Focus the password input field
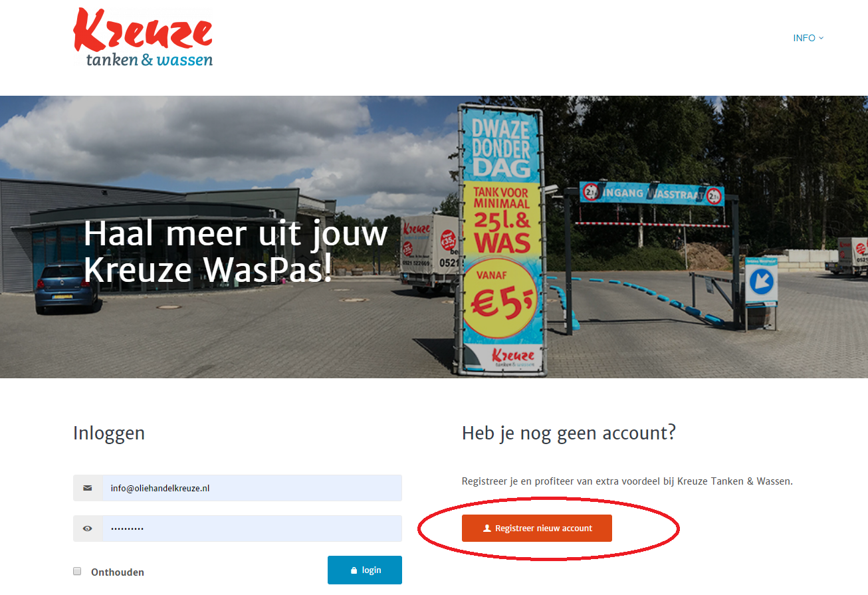868x595 pixels. tap(252, 529)
